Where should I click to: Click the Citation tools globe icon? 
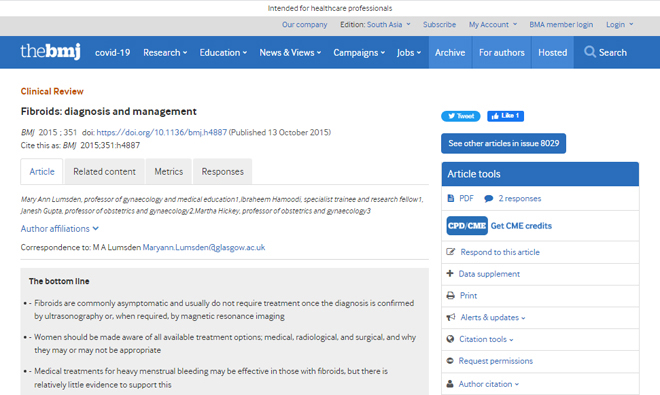click(x=450, y=339)
